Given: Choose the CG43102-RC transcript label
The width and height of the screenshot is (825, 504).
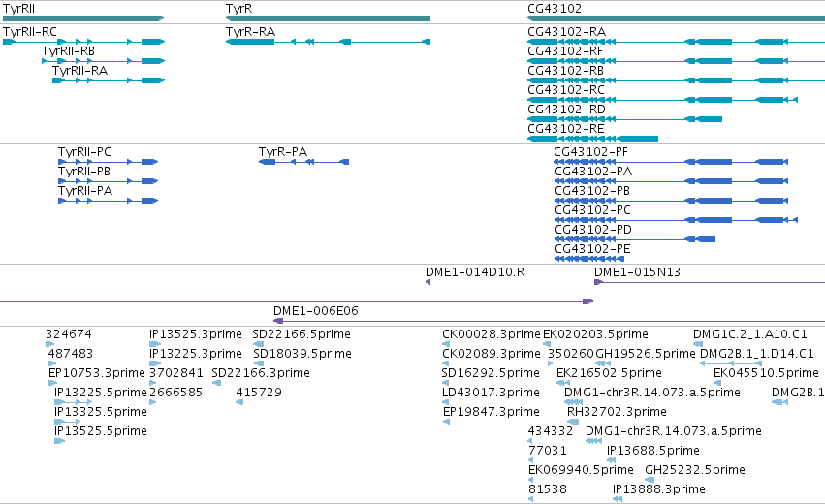Looking at the screenshot, I should pos(566,90).
